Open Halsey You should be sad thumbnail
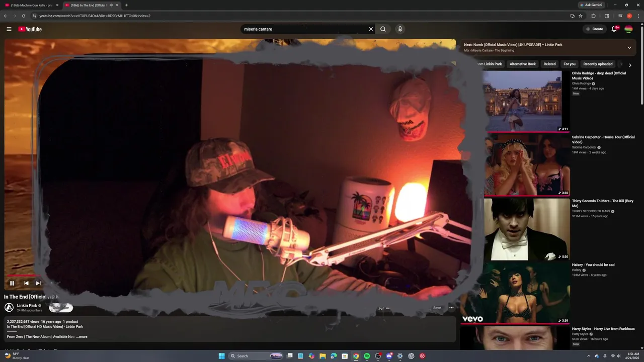The width and height of the screenshot is (644, 362). (515, 293)
